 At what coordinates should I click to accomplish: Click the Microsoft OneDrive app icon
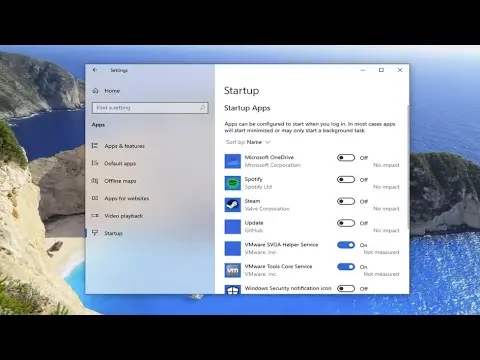click(233, 161)
